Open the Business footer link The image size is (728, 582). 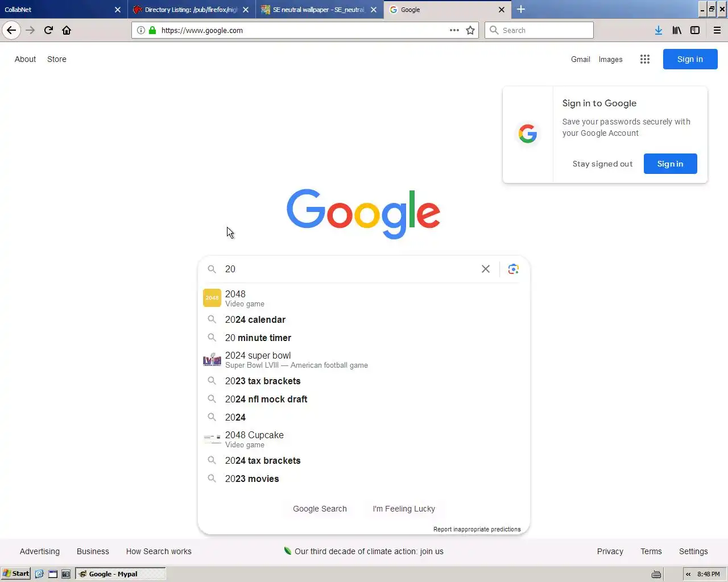[93, 551]
